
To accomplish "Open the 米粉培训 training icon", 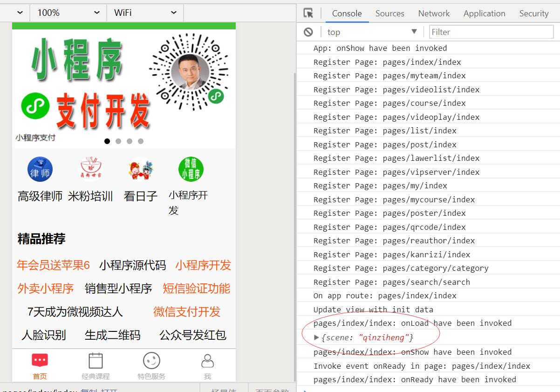I will (x=91, y=169).
